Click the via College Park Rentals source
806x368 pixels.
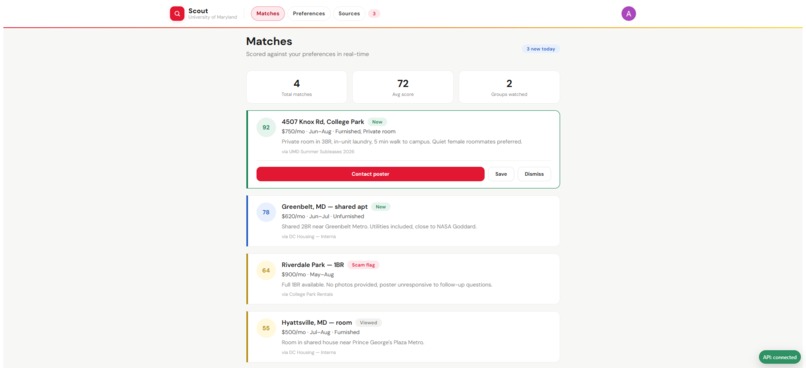click(307, 295)
